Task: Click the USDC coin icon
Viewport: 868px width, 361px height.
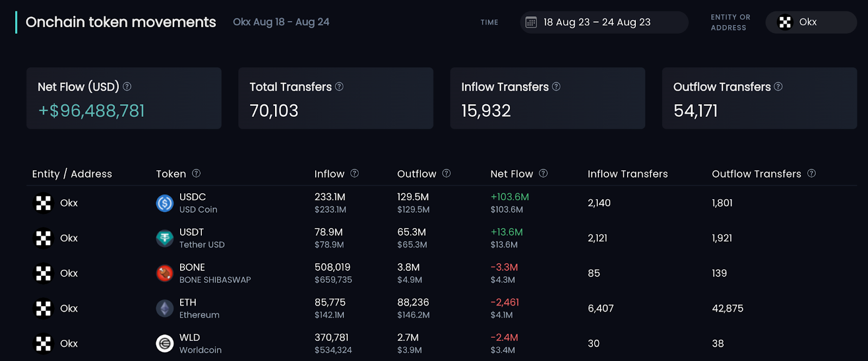Action: (164, 203)
